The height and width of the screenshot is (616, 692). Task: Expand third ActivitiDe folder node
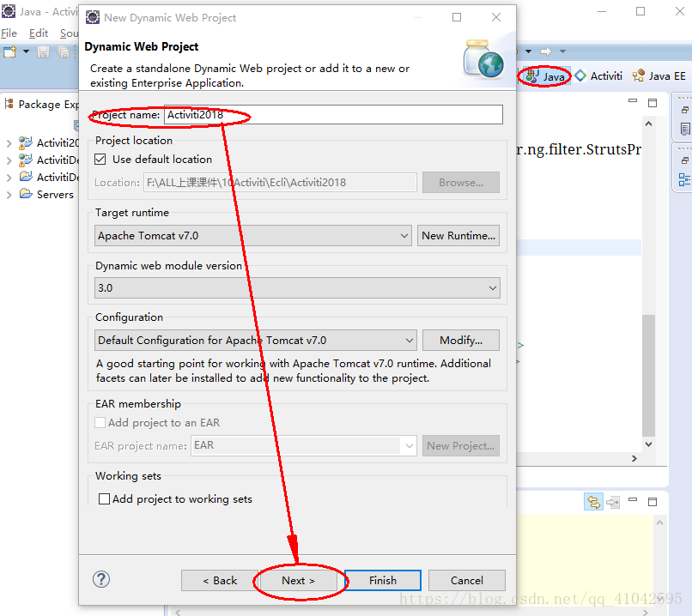[x=9, y=178]
